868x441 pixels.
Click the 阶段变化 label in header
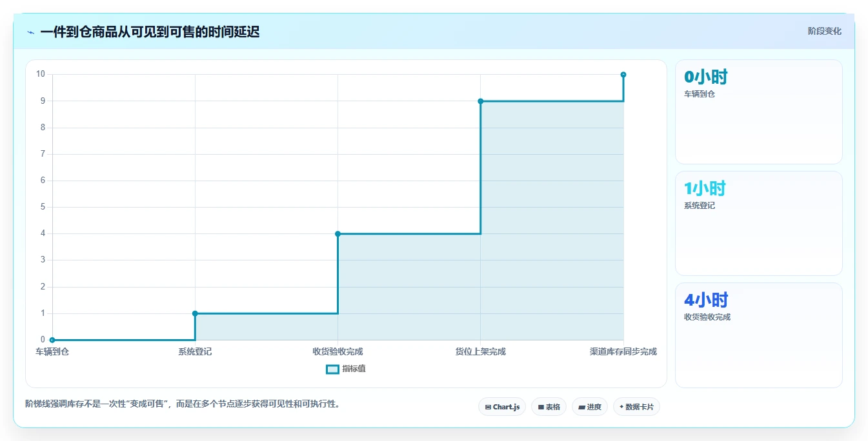click(824, 31)
